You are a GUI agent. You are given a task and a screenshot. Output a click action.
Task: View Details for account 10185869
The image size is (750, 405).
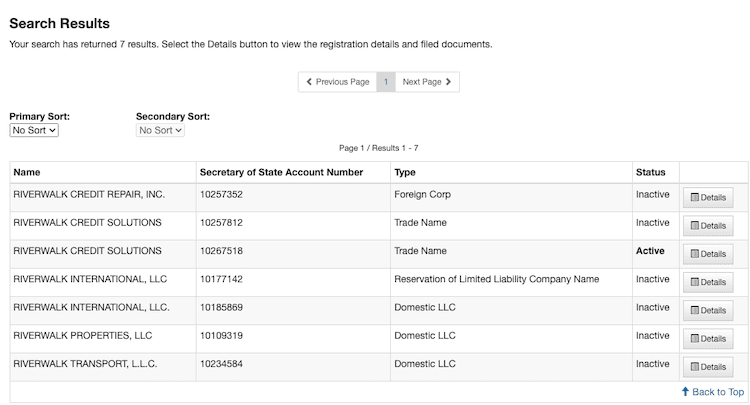pyautogui.click(x=708, y=310)
